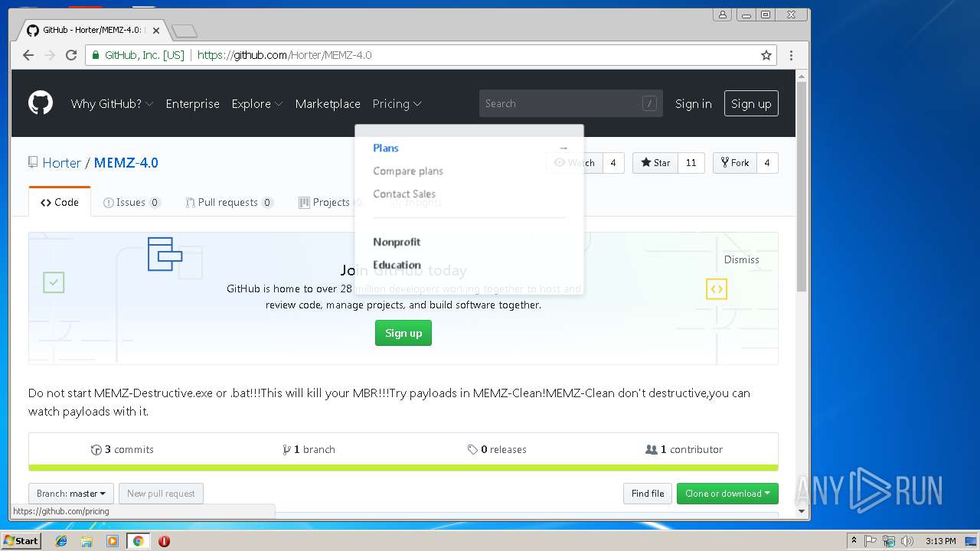Focus the GitHub search field
This screenshot has height=551, width=980.
point(570,103)
